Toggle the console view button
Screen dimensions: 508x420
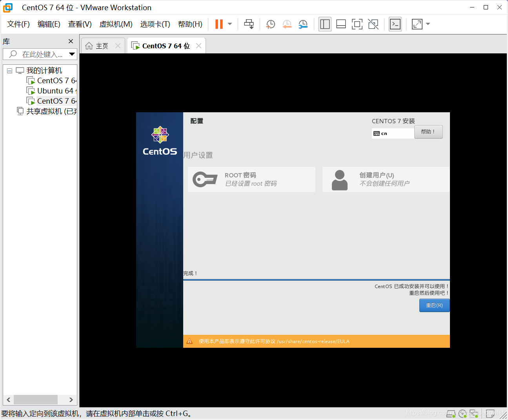coord(395,24)
